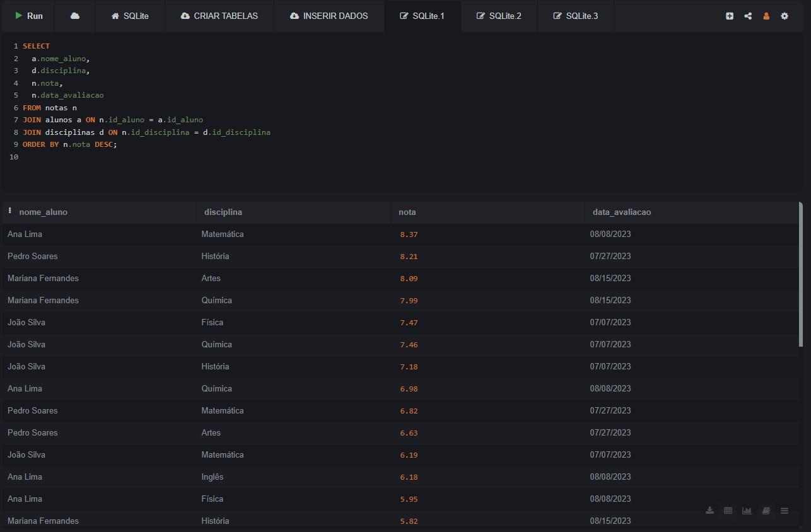Click Inglês in the disciplina column
This screenshot has width=811, height=532.
pyautogui.click(x=213, y=477)
